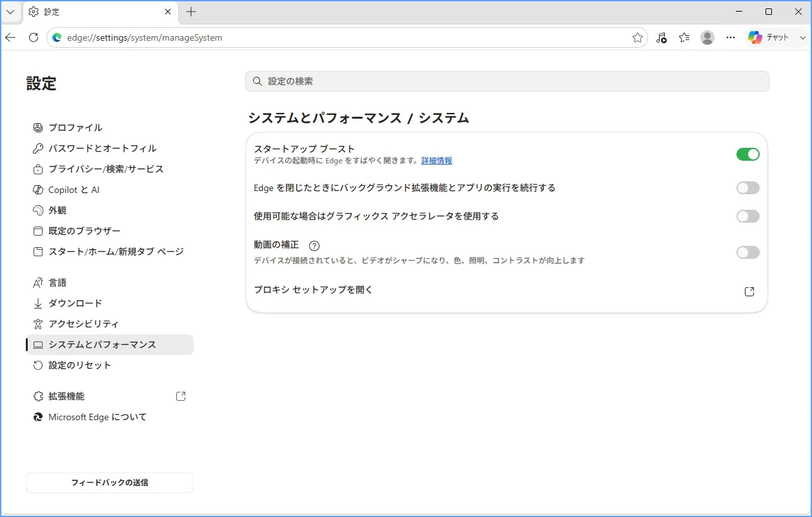Open プロファイル settings section
812x517 pixels.
(x=110, y=128)
